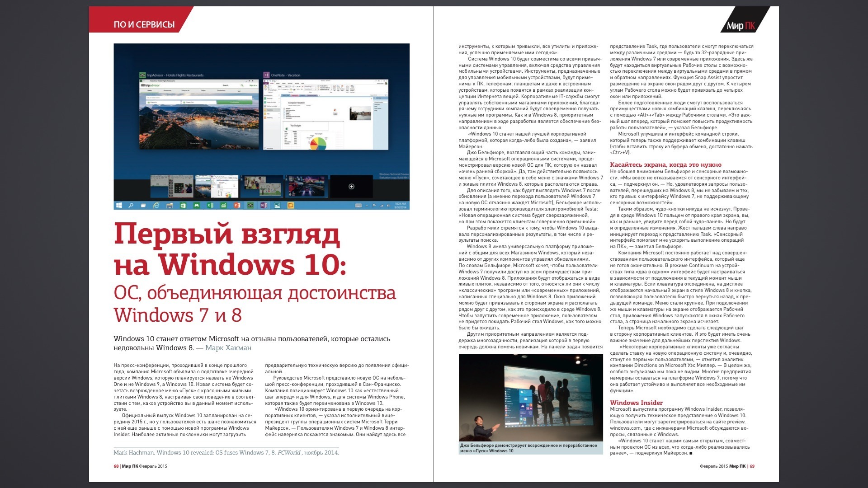The height and width of the screenshot is (488, 868).
Task: Click the PowerPoint icon in the pictured taskbar
Action: point(237,205)
